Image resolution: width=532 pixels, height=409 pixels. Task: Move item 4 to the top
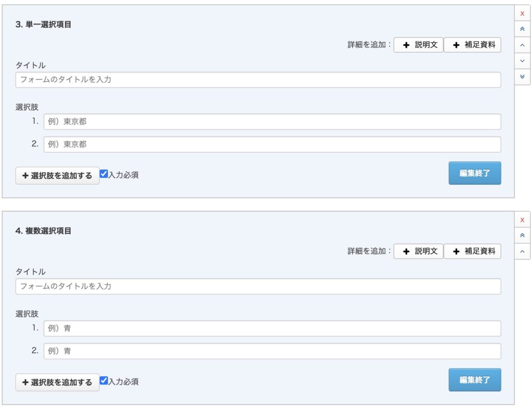(x=522, y=235)
